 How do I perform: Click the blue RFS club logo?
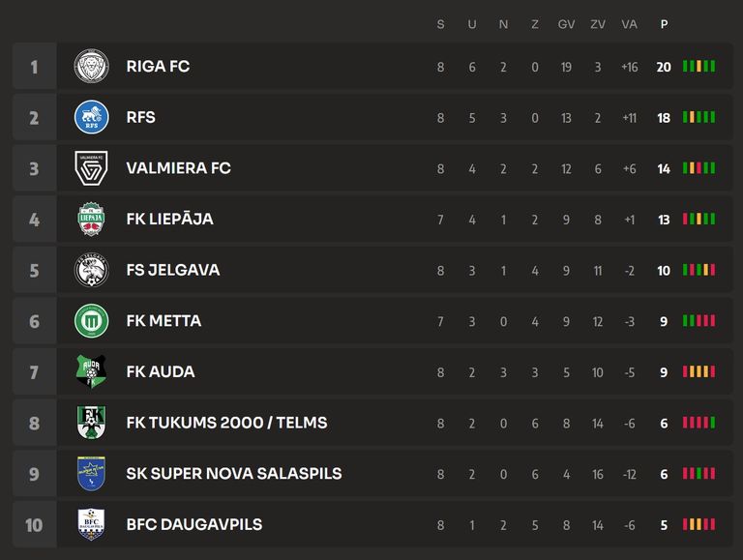pos(92,117)
